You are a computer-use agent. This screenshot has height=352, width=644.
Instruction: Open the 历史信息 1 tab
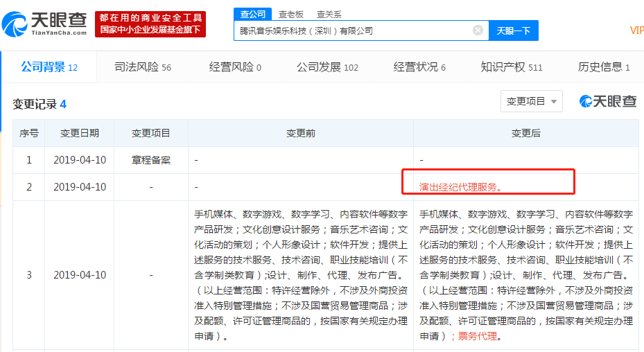(x=604, y=67)
